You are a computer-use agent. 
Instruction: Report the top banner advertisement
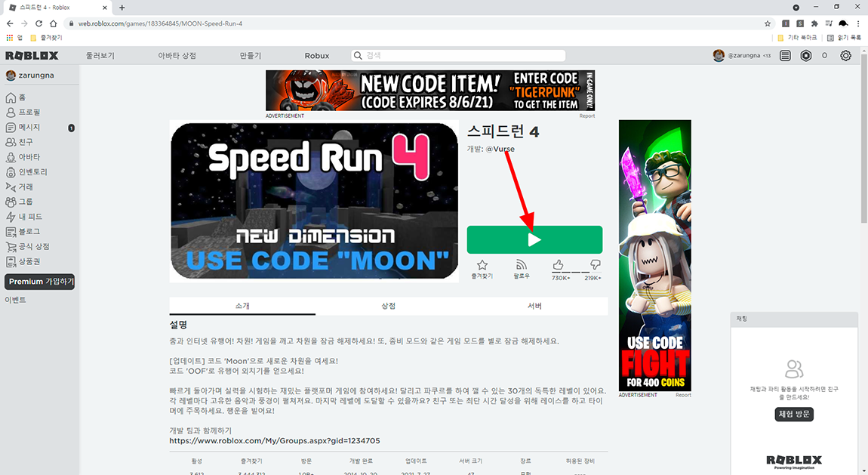point(586,116)
